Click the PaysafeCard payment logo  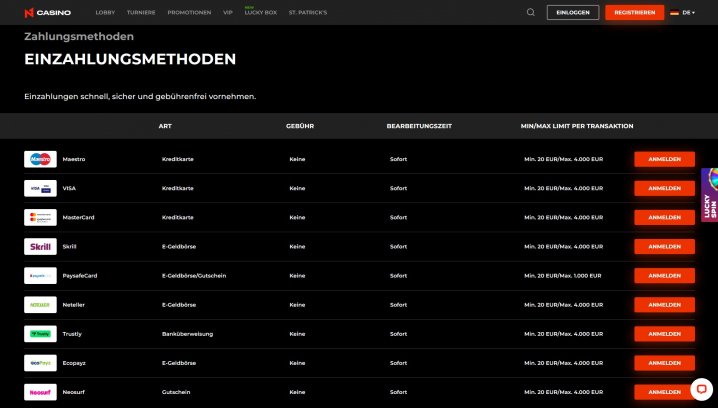tap(40, 276)
